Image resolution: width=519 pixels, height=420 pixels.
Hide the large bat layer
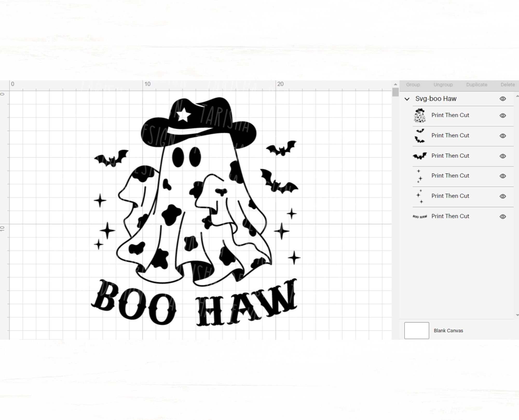[x=503, y=156]
